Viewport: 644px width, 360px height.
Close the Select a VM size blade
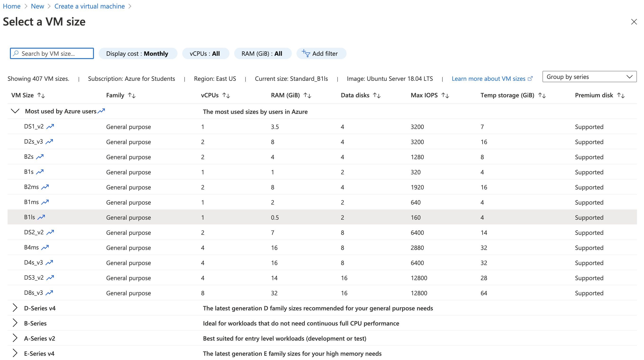click(634, 22)
